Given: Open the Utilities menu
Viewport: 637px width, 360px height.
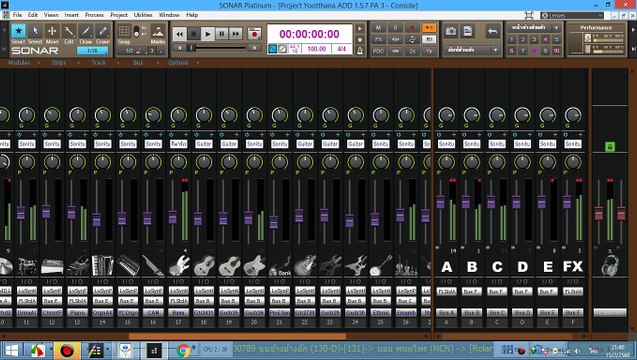Looking at the screenshot, I should (143, 15).
